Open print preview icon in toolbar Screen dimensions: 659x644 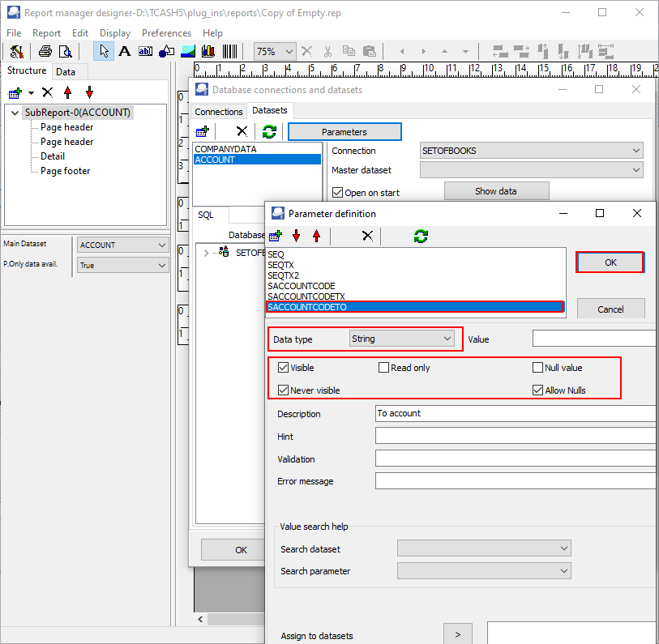65,52
